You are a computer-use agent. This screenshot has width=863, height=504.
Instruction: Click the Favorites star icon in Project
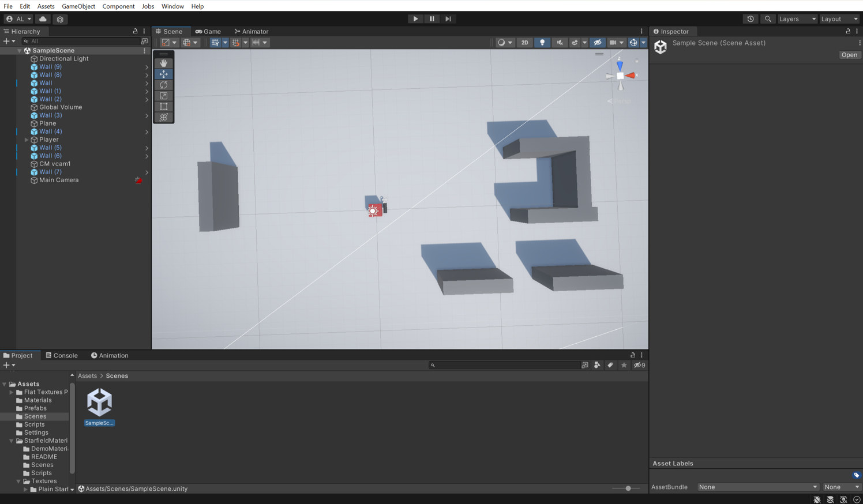click(x=624, y=365)
